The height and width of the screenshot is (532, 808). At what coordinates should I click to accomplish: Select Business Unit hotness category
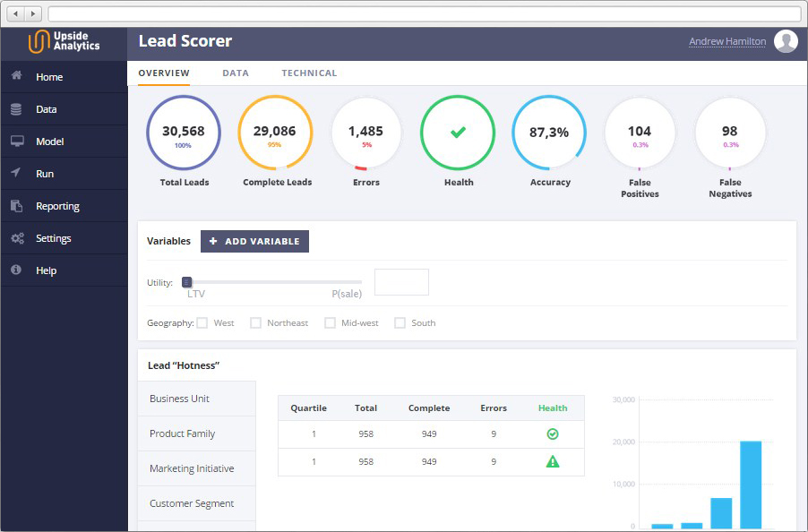197,399
